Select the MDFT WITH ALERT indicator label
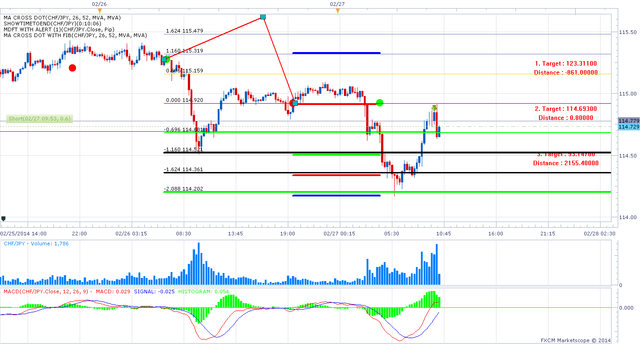Screen dimensions: 644x344 coord(59,30)
